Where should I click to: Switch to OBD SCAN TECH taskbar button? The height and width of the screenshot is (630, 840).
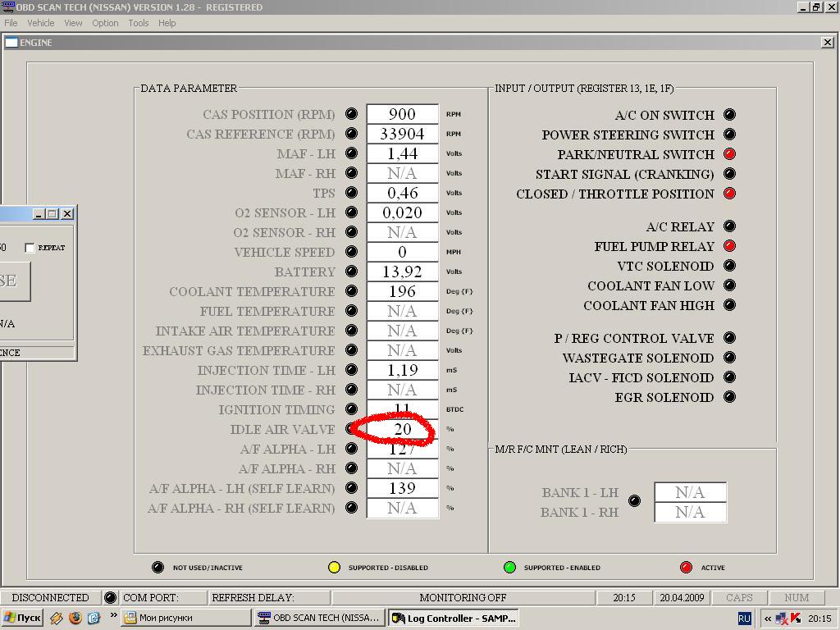coord(319,619)
